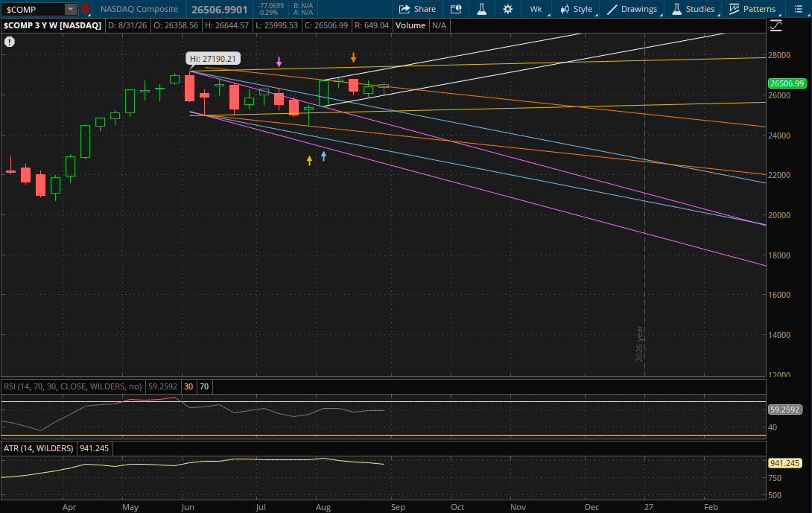Image resolution: width=812 pixels, height=513 pixels.
Task: Click the RSI study label
Action: [72, 386]
